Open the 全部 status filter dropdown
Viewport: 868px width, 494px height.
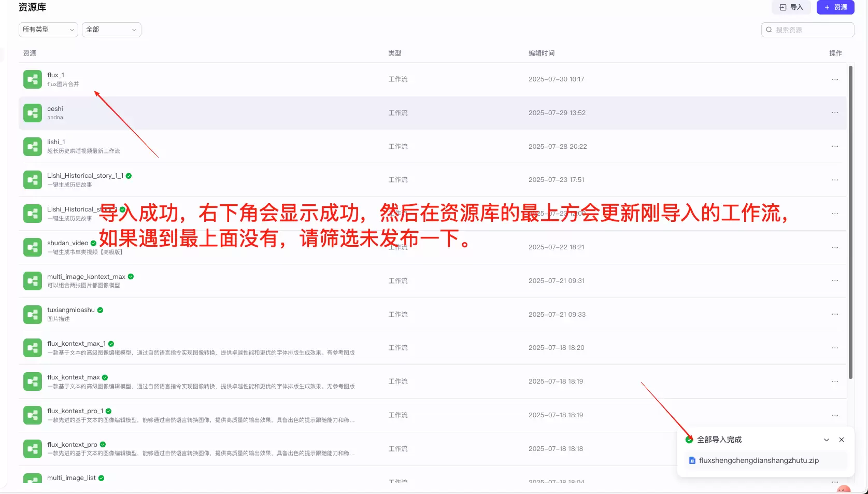coord(111,30)
